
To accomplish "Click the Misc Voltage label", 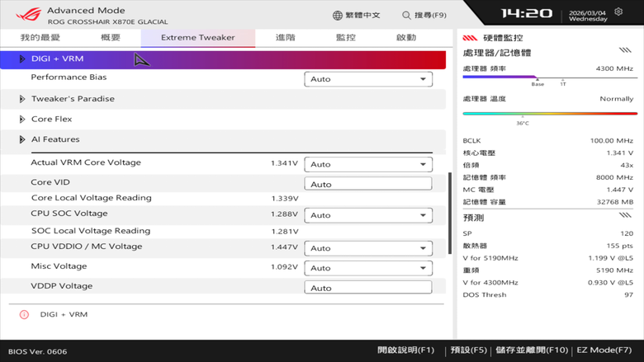I will [59, 266].
